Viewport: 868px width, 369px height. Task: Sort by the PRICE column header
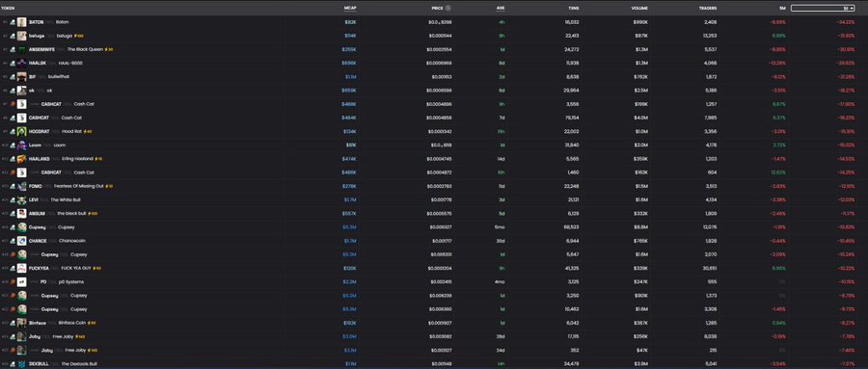point(437,9)
